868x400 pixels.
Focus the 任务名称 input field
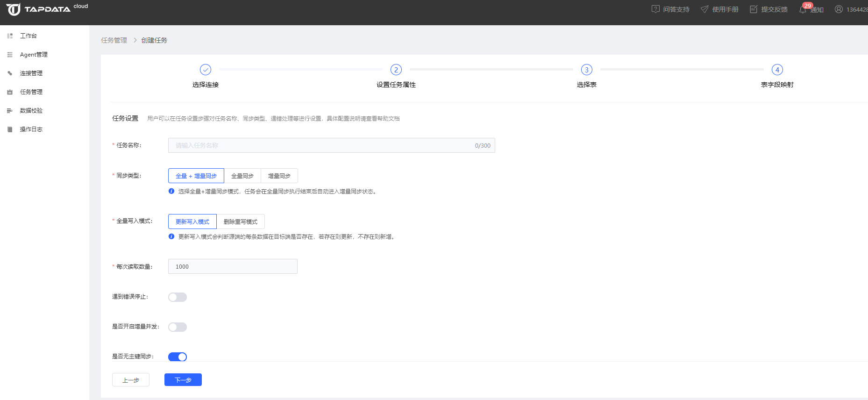322,145
